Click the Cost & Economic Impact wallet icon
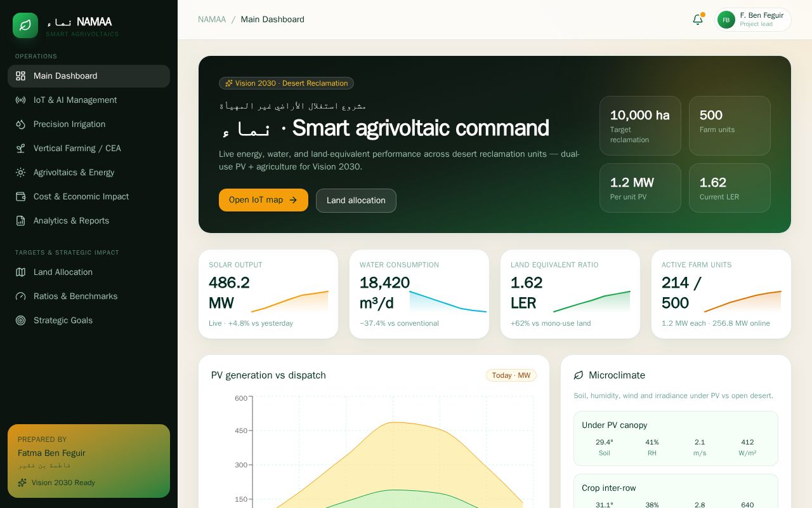This screenshot has width=812, height=508. click(x=20, y=196)
